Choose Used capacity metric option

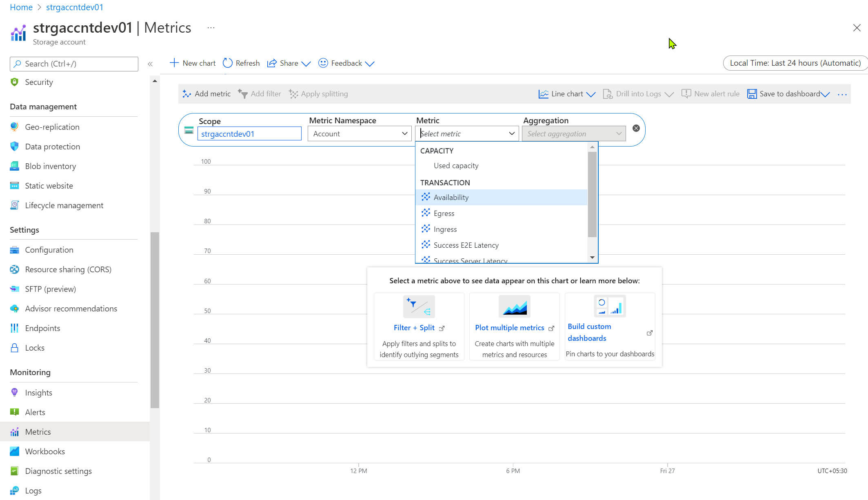pyautogui.click(x=455, y=166)
